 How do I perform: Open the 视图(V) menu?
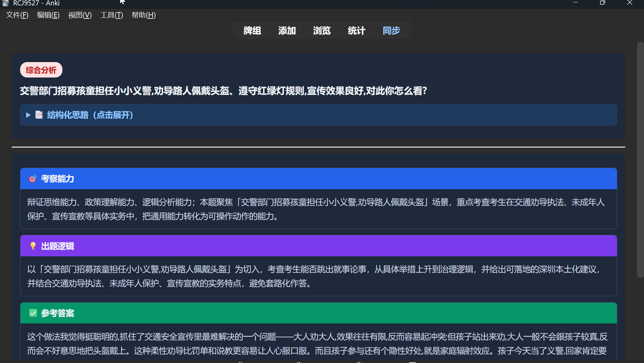(x=80, y=15)
